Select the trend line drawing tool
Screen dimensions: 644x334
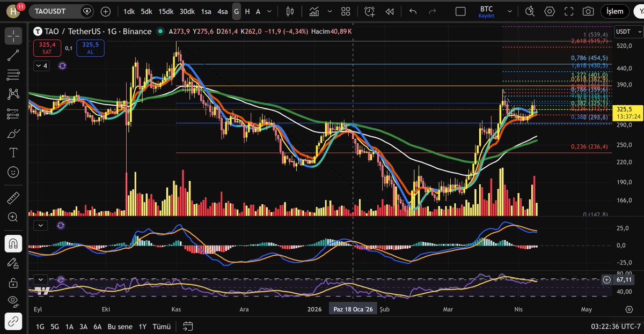tap(13, 55)
